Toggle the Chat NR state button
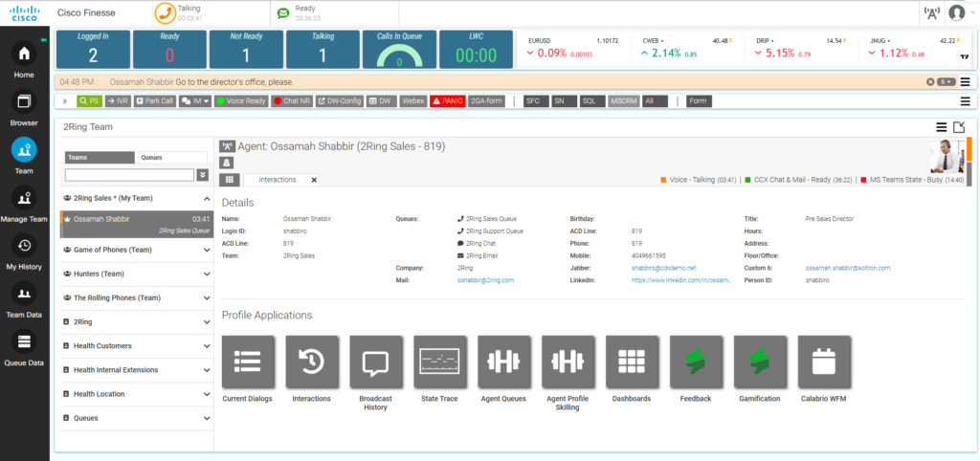This screenshot has height=461, width=980. coord(292,101)
